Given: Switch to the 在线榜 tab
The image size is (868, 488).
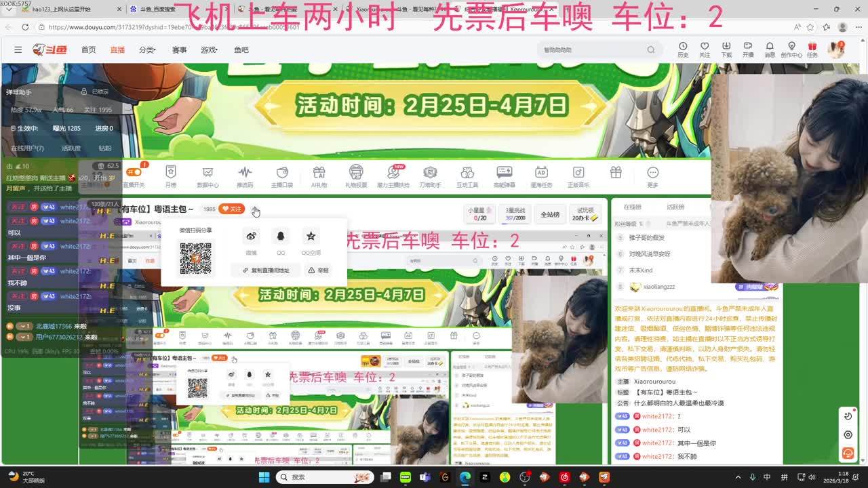Looking at the screenshot, I should [632, 207].
